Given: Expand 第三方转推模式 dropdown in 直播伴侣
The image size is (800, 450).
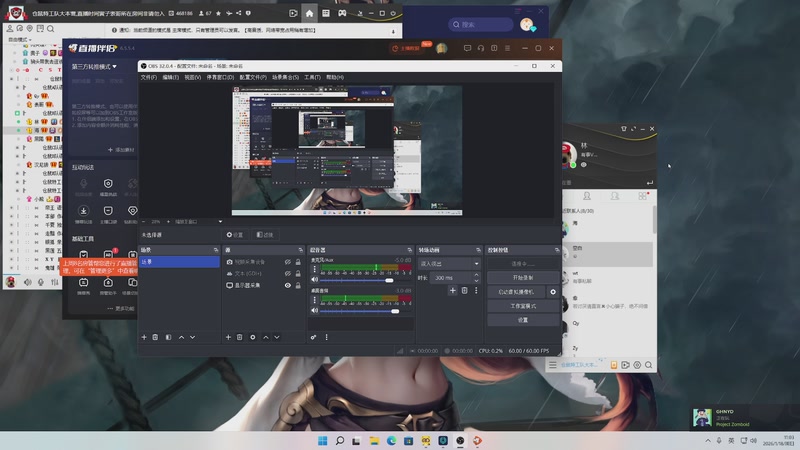Looking at the screenshot, I should pyautogui.click(x=94, y=67).
